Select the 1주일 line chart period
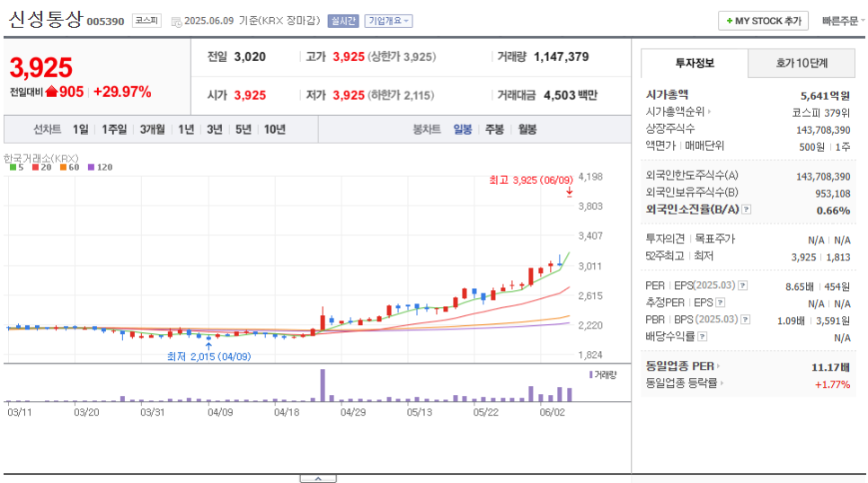Screen dimensions: 868x483 pyautogui.click(x=114, y=129)
